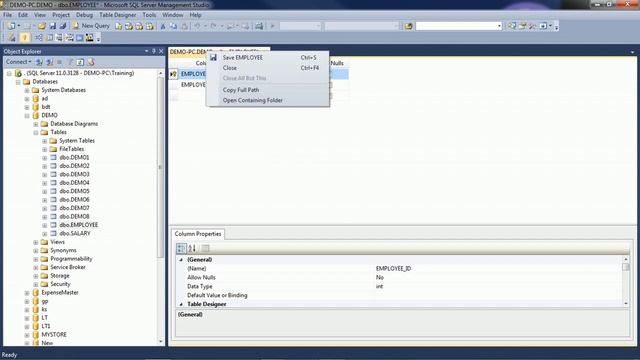This screenshot has height=360, width=640.
Task: Collapse the DEMO database node
Action: coord(27,116)
